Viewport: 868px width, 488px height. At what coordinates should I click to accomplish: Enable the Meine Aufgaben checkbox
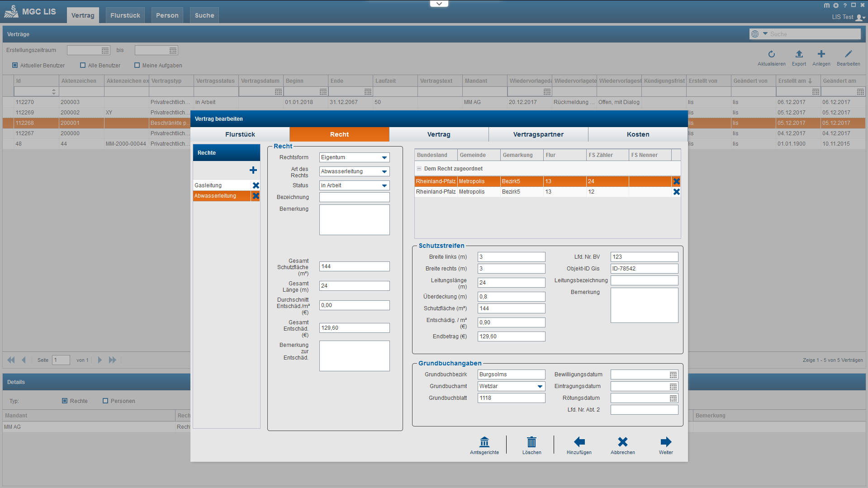coord(137,65)
